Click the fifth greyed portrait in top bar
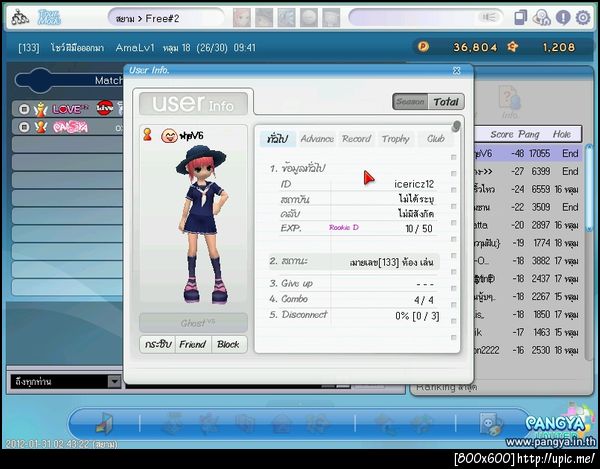The height and width of the screenshot is (469, 600). (331, 18)
